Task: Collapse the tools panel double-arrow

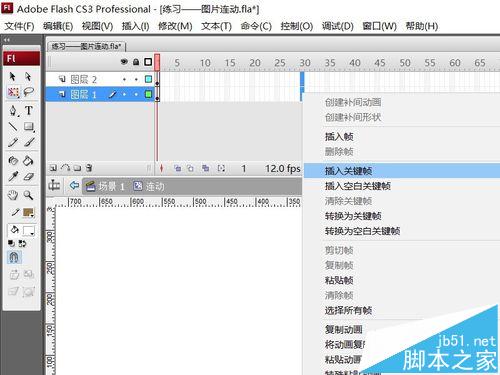Action: pos(7,40)
